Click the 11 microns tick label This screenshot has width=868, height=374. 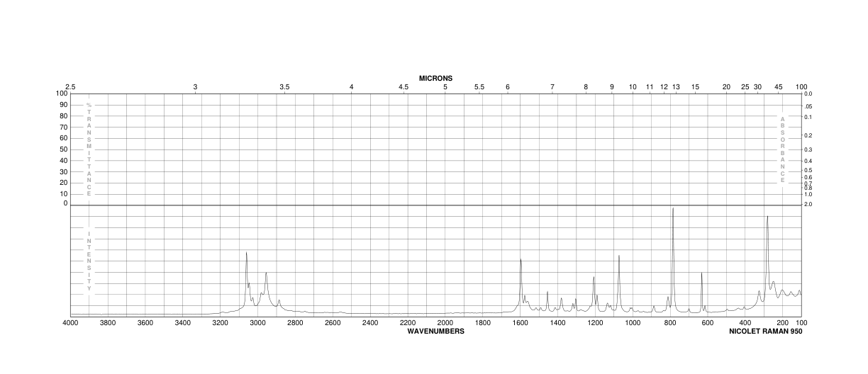pos(650,87)
